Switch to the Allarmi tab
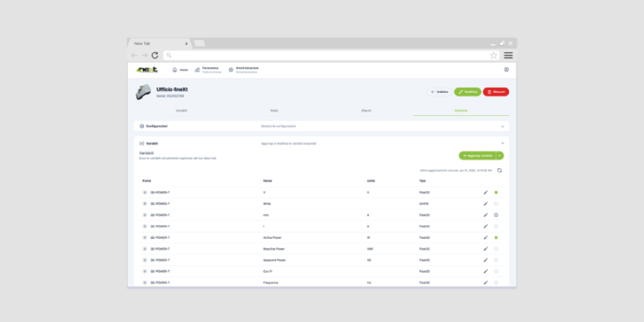Viewport: 644px width, 322px height. pyautogui.click(x=366, y=111)
